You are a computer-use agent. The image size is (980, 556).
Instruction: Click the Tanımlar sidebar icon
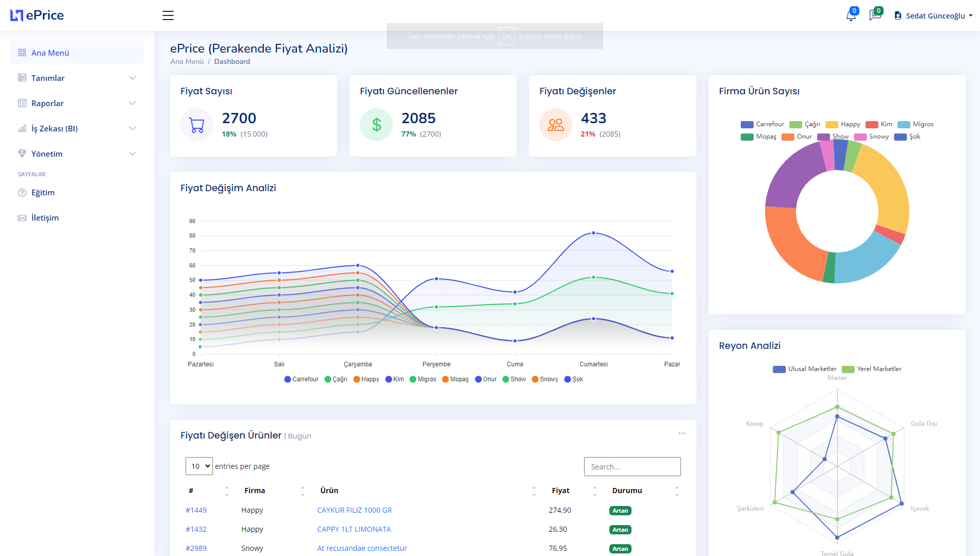click(22, 78)
